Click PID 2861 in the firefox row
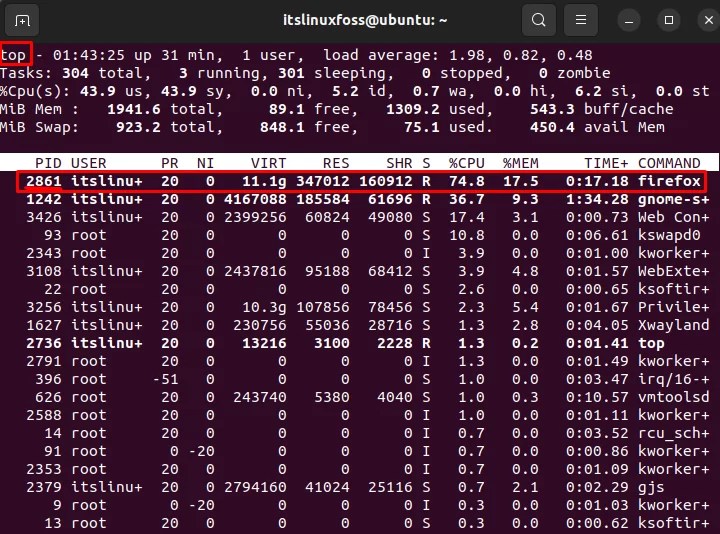 (44, 181)
